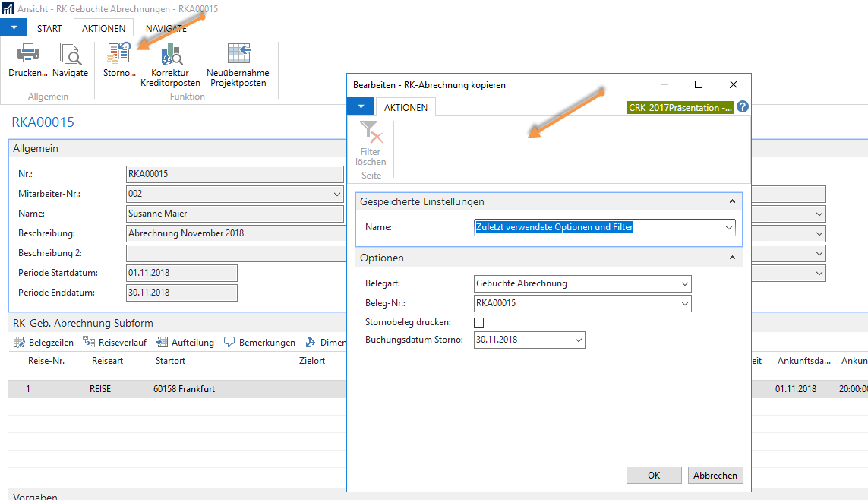Screen dimensions: 868x500
Task: Open the Mitarbeiter-Nr. dropdown arrow
Action: point(336,194)
